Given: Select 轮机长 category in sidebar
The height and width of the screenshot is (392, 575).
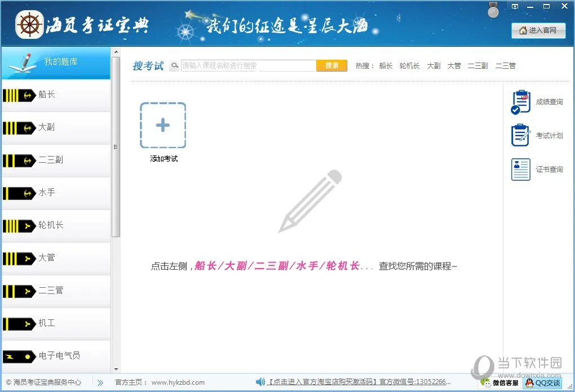Looking at the screenshot, I should coord(55,225).
